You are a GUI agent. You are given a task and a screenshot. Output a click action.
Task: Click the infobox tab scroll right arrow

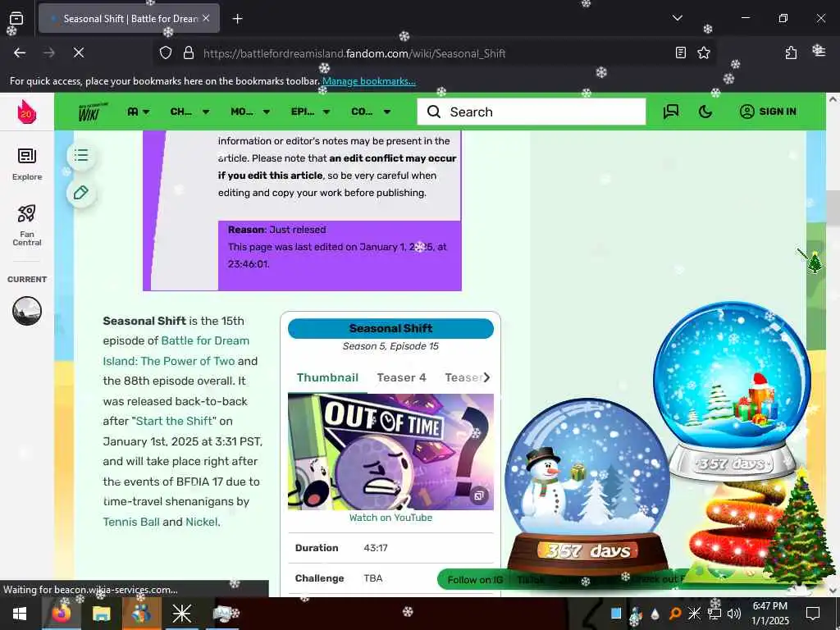pyautogui.click(x=486, y=377)
